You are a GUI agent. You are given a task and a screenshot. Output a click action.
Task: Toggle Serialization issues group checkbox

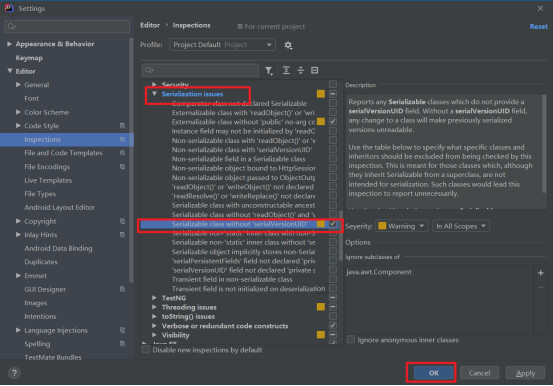tap(333, 94)
